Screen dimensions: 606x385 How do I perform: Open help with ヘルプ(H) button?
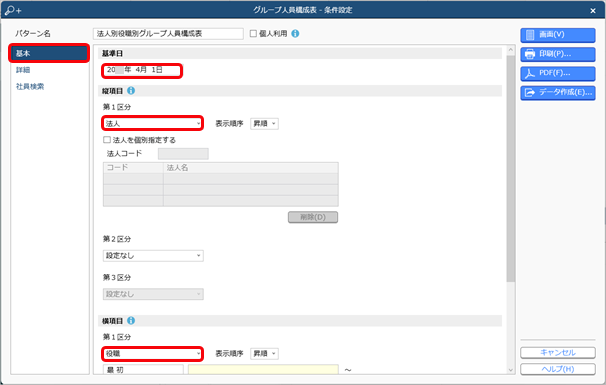coord(558,369)
